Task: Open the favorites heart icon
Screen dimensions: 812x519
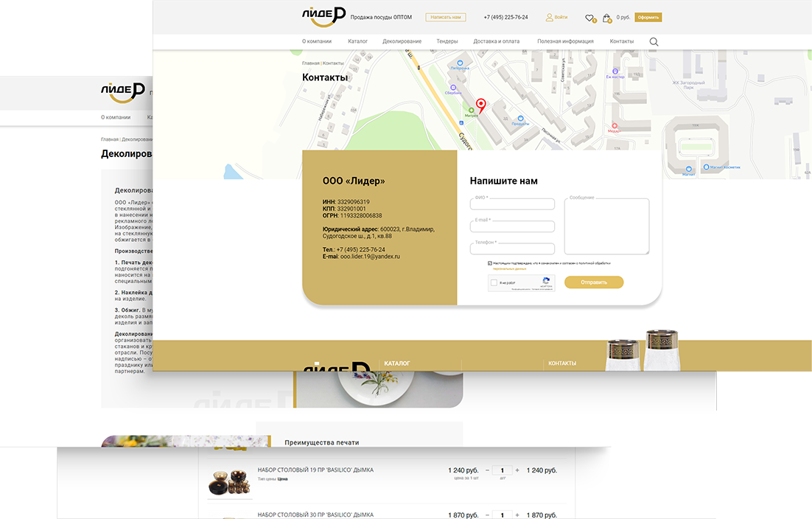Action: point(589,18)
